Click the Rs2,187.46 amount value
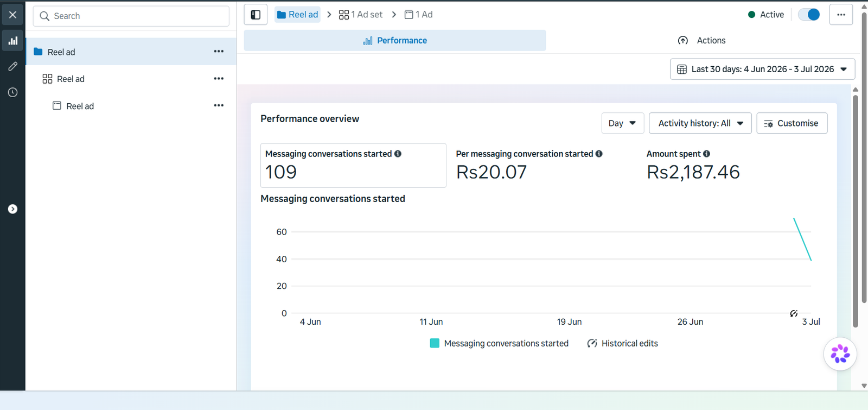This screenshot has width=868, height=410. [x=693, y=172]
